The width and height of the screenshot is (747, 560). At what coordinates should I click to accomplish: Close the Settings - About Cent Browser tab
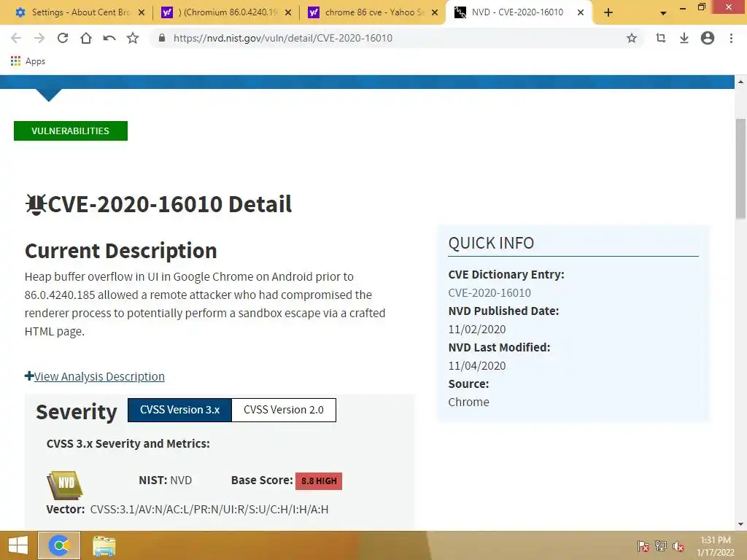pyautogui.click(x=141, y=12)
